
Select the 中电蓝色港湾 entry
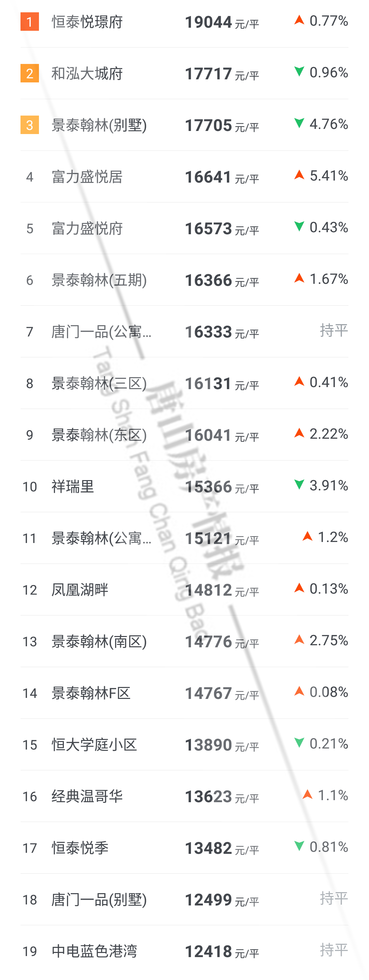(x=94, y=951)
